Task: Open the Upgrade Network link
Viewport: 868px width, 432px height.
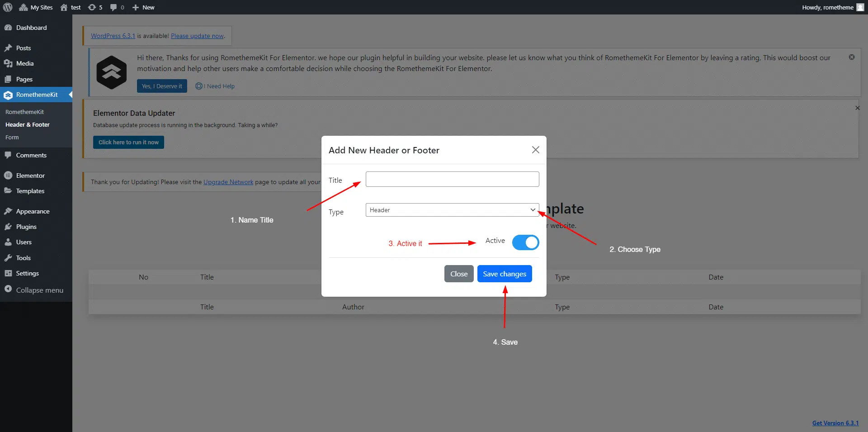Action: coord(228,182)
